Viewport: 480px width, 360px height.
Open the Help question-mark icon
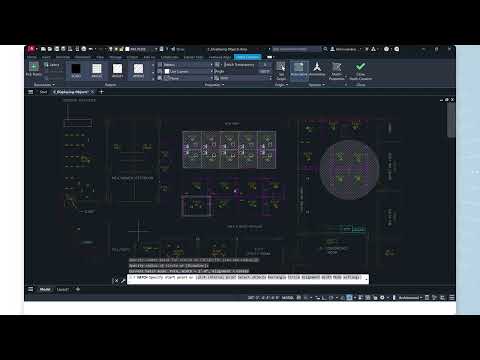pos(387,49)
